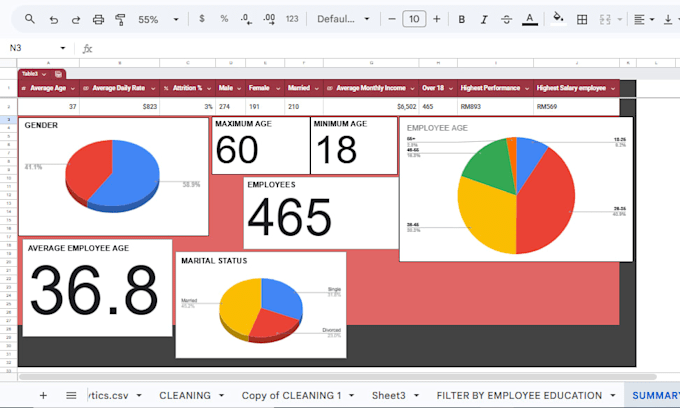Open Average Daily Rate column dropdown

pos(153,88)
